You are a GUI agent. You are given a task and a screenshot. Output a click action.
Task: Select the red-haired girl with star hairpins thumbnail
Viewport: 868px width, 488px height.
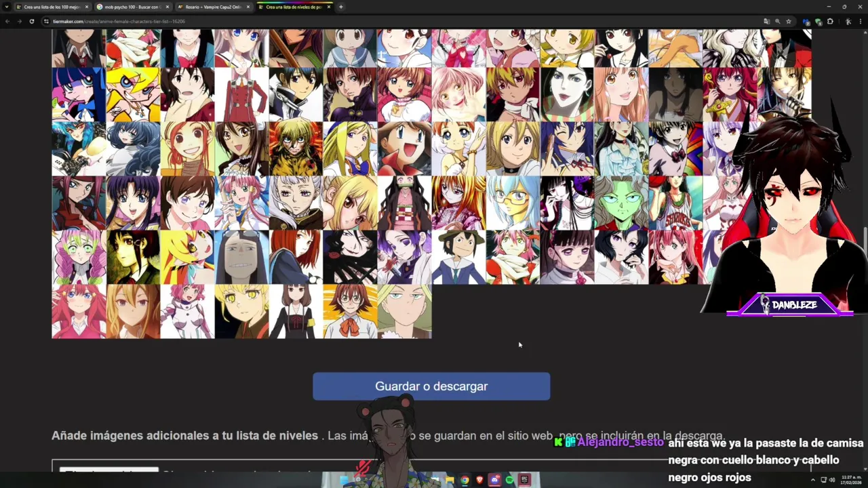(x=79, y=311)
